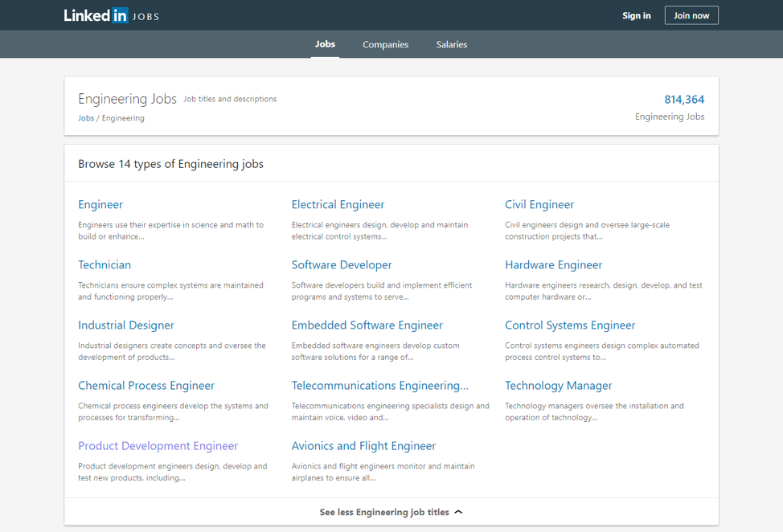The image size is (783, 532).
Task: Click 'Hardware engineers research, design' description
Action: (603, 291)
